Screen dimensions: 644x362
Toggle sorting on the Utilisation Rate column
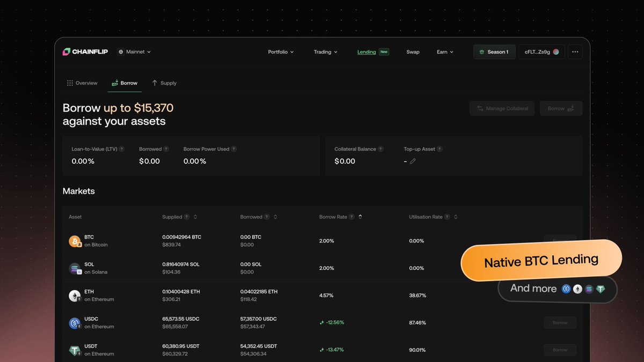pos(455,217)
